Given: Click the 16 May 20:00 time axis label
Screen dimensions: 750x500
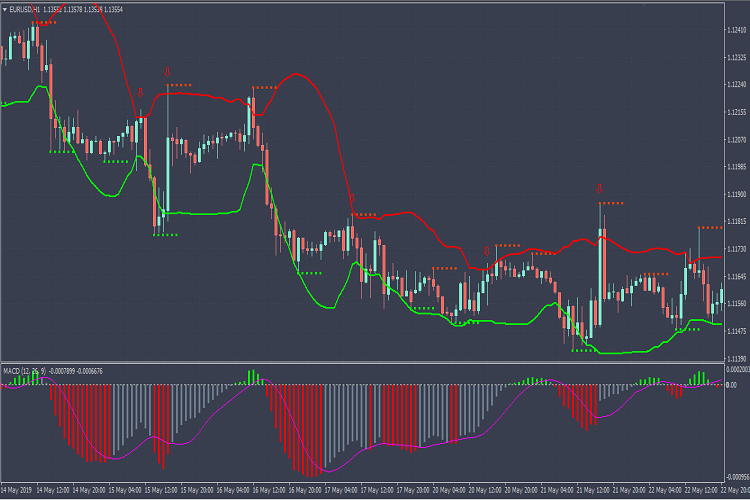Looking at the screenshot, I should 305,490.
